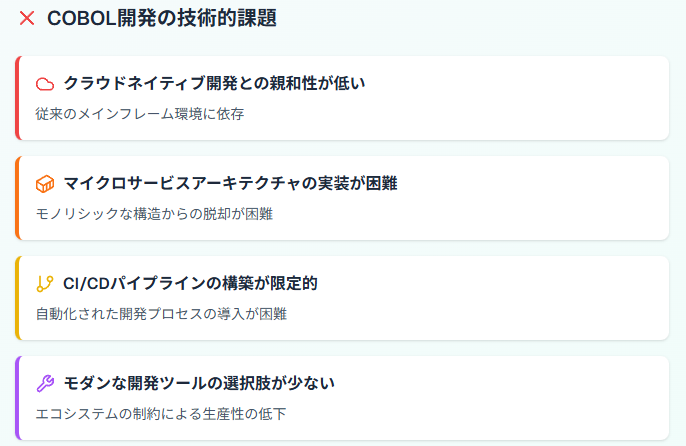This screenshot has height=446, width=686.
Task: Click the purple wrench icon
Action: 45,384
